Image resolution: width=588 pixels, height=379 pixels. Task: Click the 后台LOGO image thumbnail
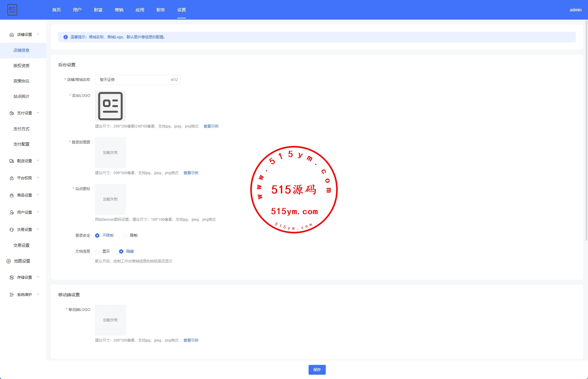point(110,106)
